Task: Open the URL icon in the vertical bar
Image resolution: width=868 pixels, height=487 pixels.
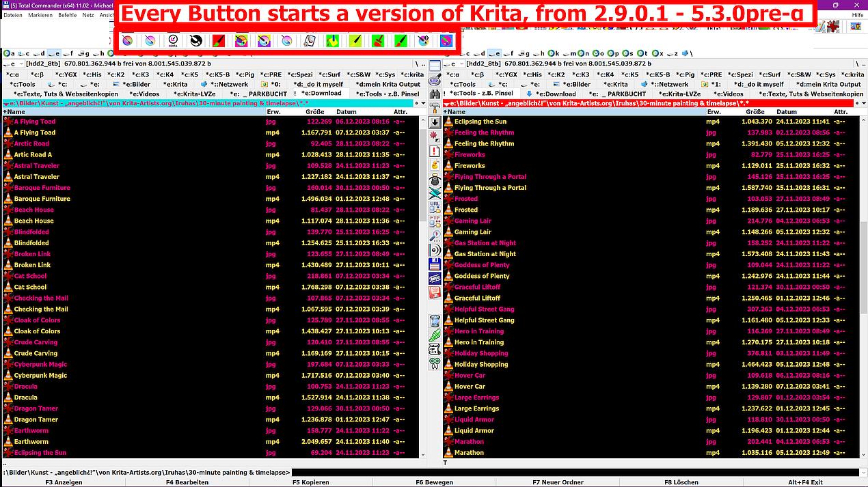Action: [435, 207]
